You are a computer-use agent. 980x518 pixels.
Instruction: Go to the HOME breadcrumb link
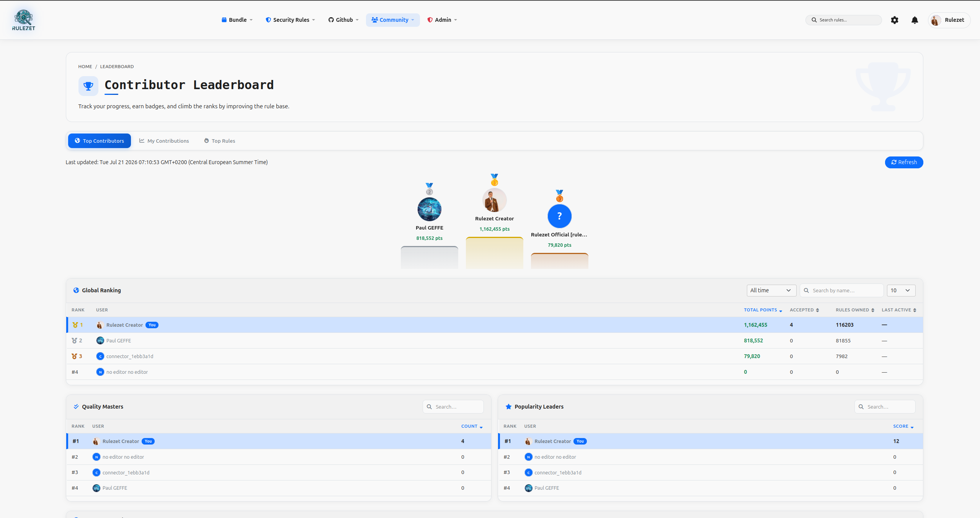click(x=85, y=67)
